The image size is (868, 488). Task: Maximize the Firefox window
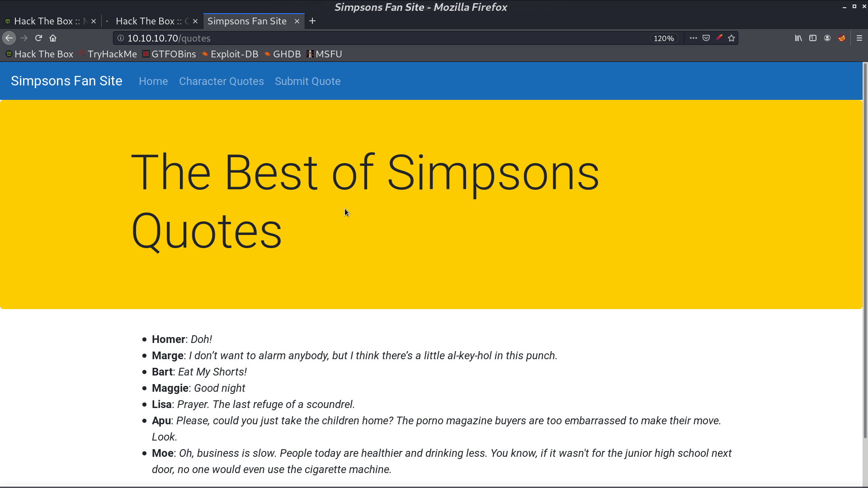click(854, 7)
